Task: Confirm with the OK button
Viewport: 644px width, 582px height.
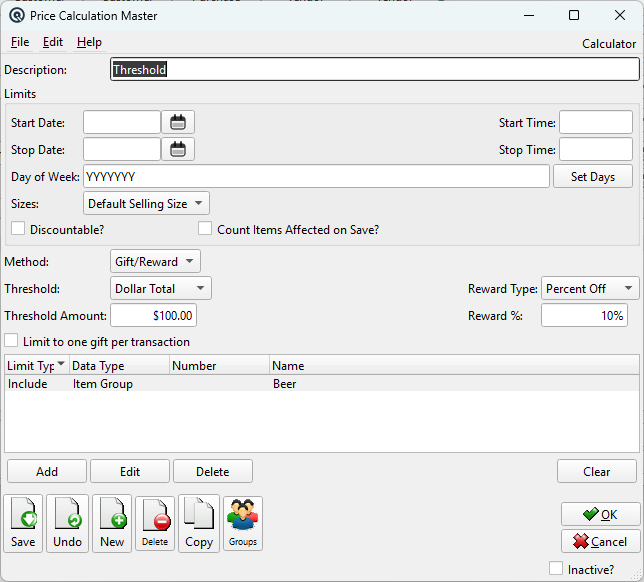Action: [x=600, y=514]
